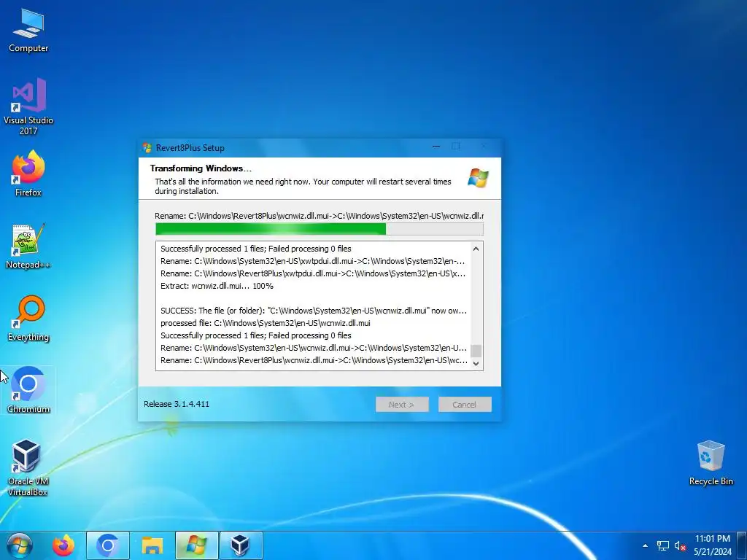Select the Firefox desktop shortcut
This screenshot has height=560, width=747.
[x=28, y=174]
